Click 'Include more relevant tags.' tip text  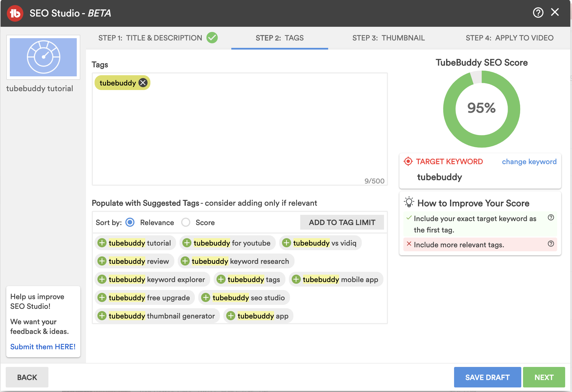pos(459,245)
